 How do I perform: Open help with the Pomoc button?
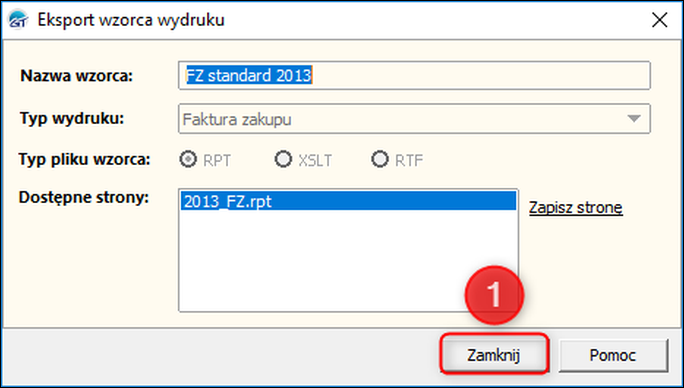coord(613,355)
